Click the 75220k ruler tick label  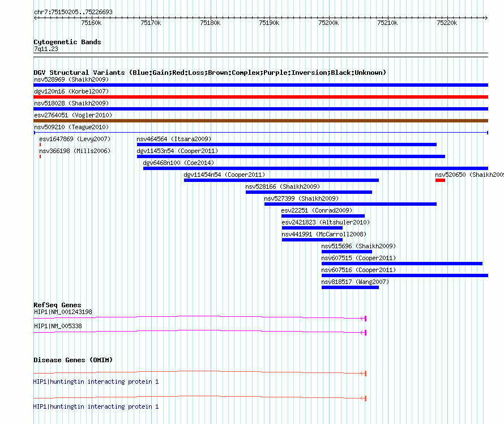point(447,23)
